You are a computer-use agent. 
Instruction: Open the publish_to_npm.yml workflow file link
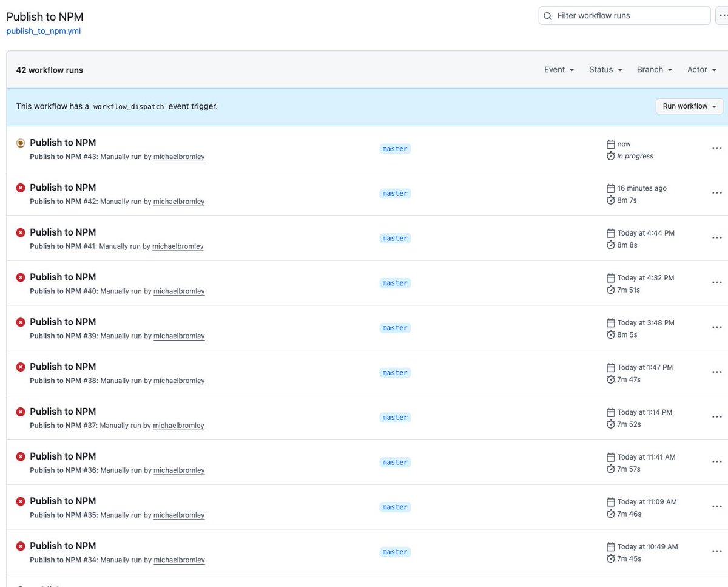[x=43, y=31]
